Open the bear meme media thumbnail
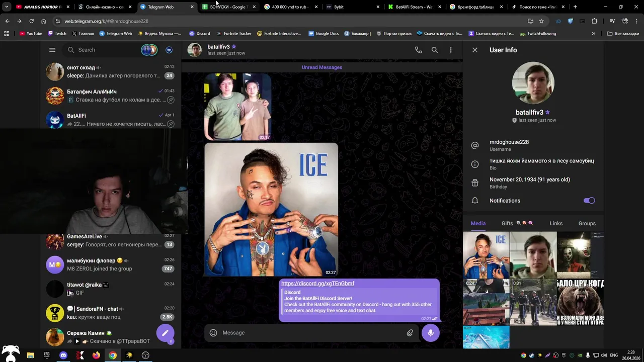 pyautogui.click(x=580, y=303)
